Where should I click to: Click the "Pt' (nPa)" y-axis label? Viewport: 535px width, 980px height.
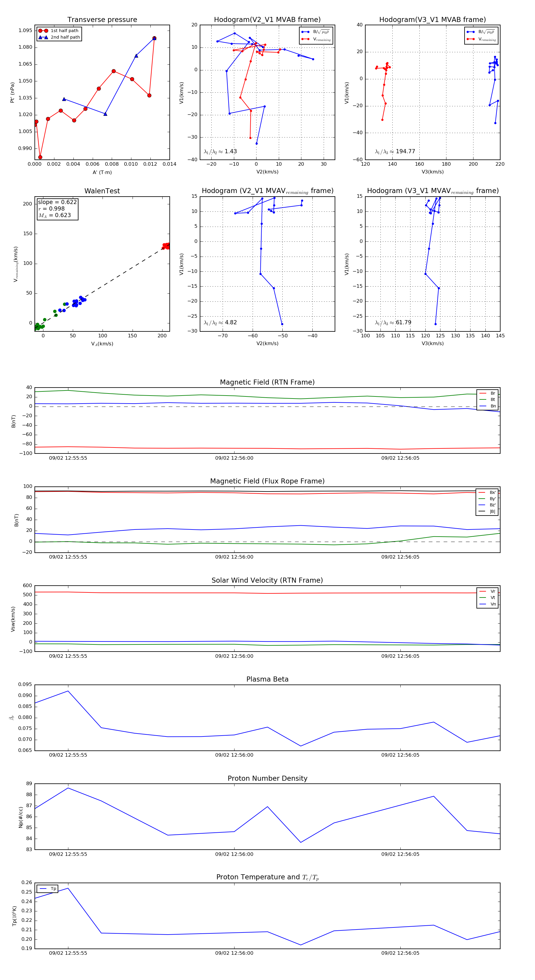click(12, 92)
